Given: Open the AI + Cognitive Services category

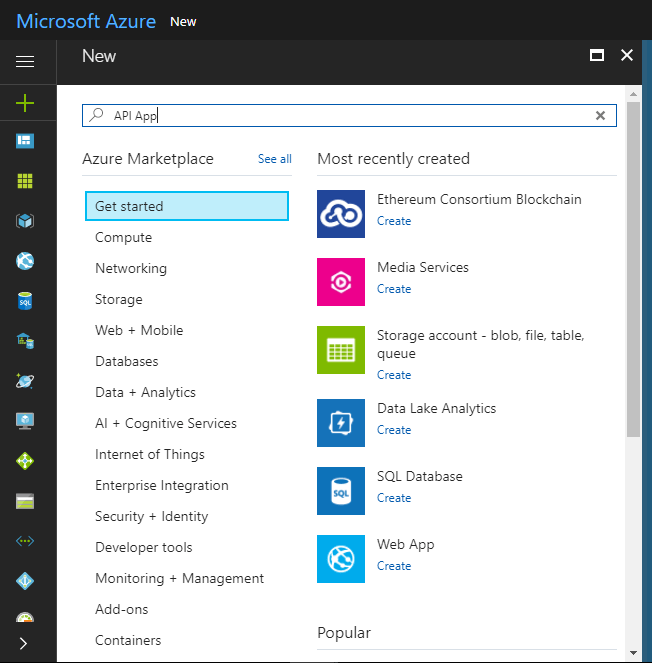Looking at the screenshot, I should pos(166,424).
